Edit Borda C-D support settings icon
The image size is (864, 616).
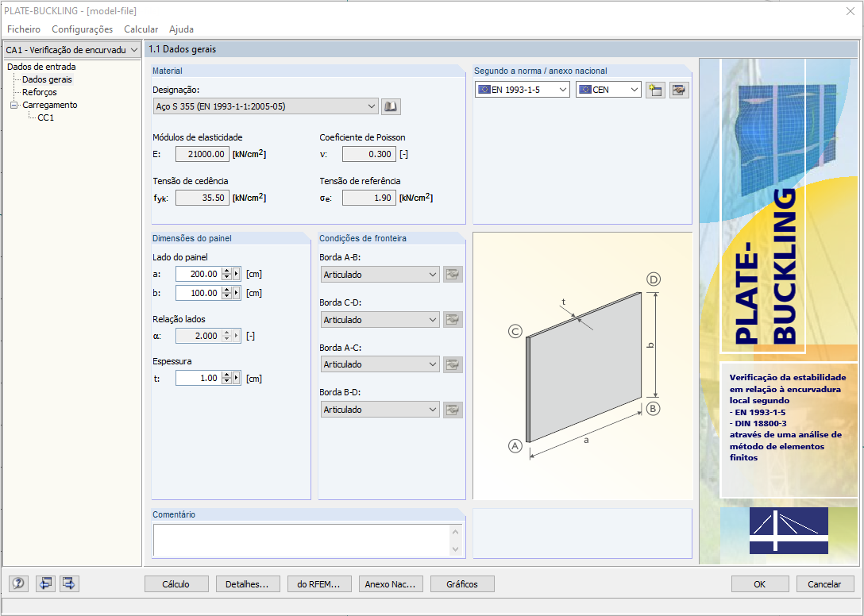coord(453,320)
